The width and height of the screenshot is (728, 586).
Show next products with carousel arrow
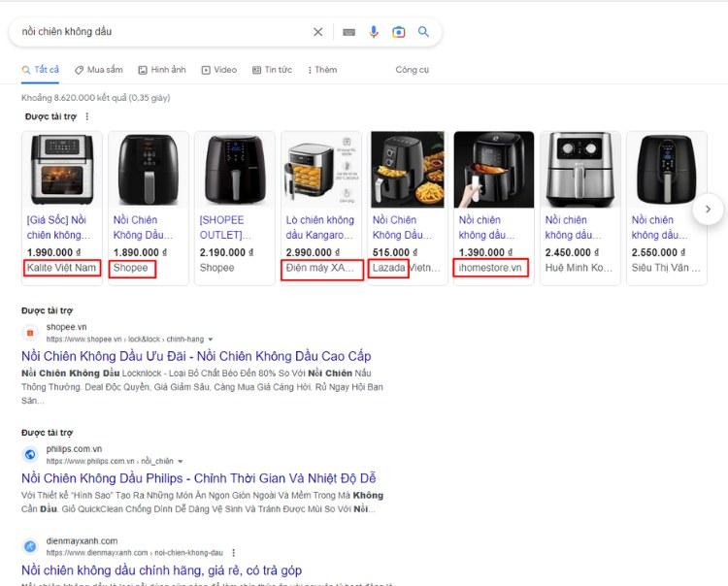(708, 210)
